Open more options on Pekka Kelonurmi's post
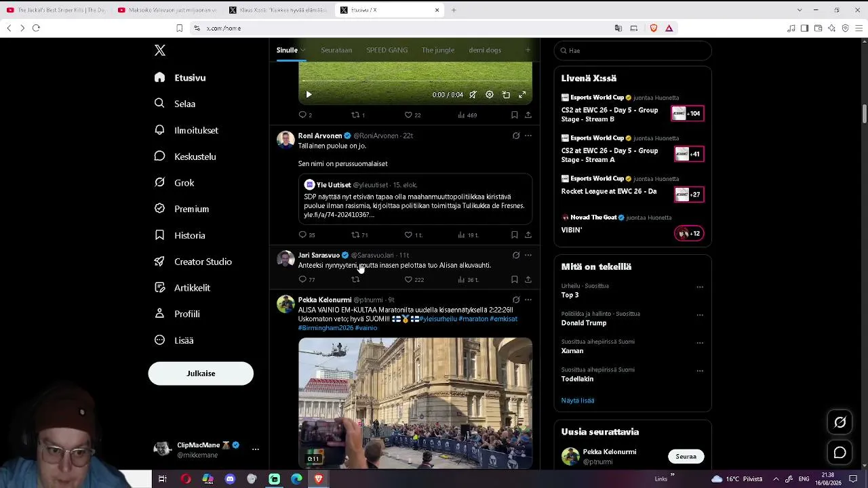 (x=528, y=300)
